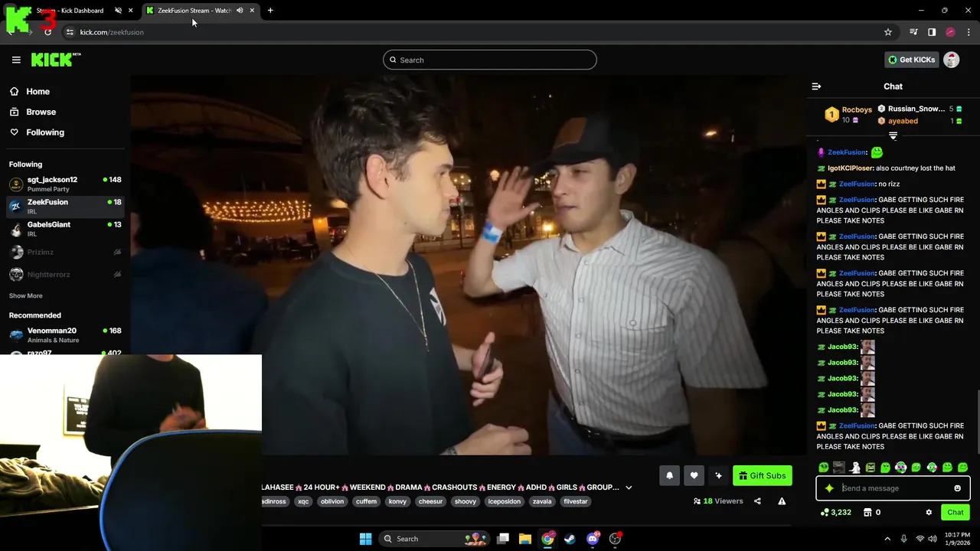Toggle follow with the heart button
The width and height of the screenshot is (980, 551).
click(x=694, y=475)
